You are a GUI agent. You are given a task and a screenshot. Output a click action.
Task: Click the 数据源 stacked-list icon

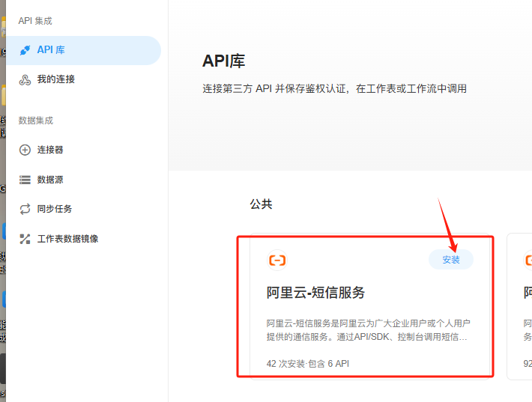[25, 180]
